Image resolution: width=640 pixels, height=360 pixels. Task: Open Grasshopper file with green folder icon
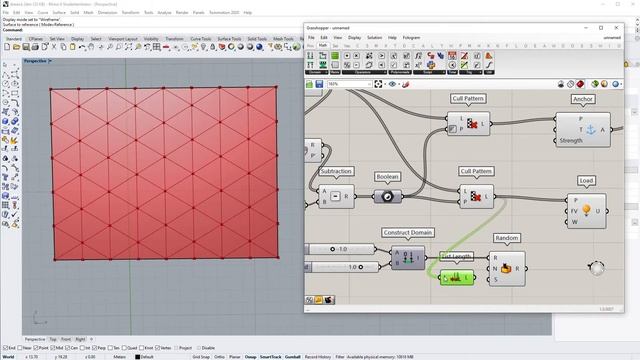click(x=309, y=84)
